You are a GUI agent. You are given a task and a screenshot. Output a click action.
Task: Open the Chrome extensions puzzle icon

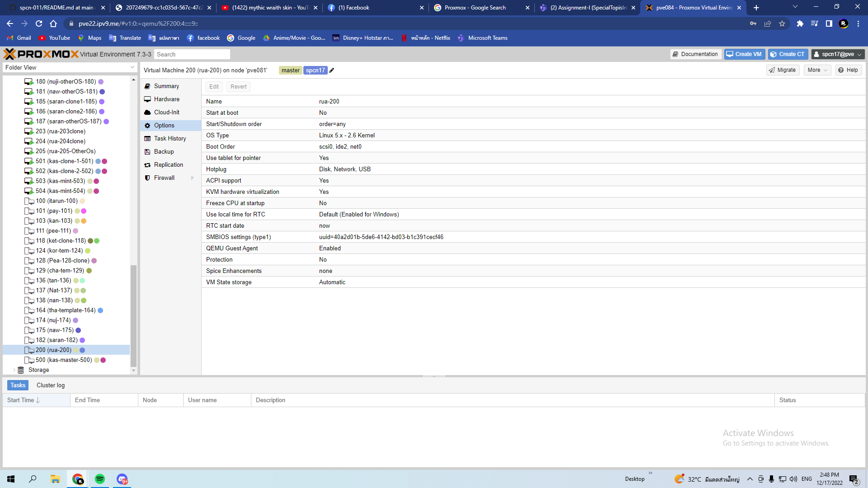tap(800, 23)
